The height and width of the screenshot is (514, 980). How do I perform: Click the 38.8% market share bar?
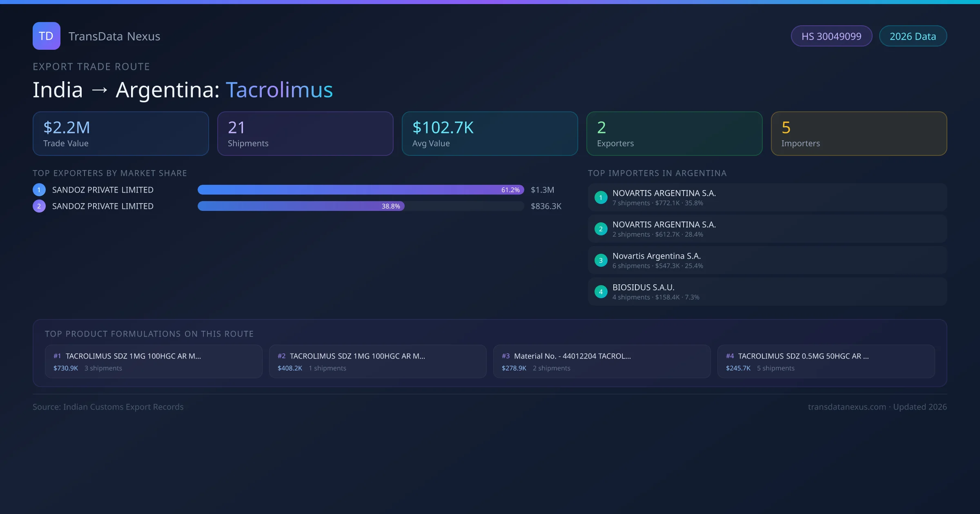301,206
